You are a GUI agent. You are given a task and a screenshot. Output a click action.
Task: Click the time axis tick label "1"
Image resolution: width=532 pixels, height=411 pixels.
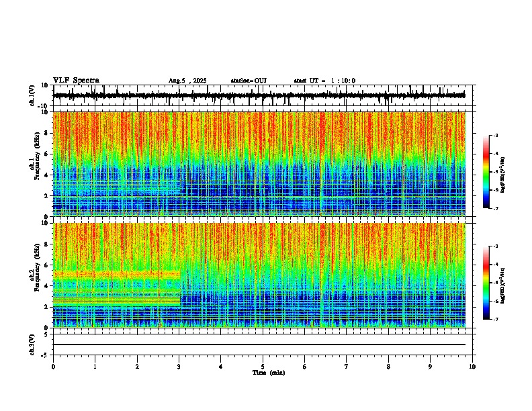[95, 367]
